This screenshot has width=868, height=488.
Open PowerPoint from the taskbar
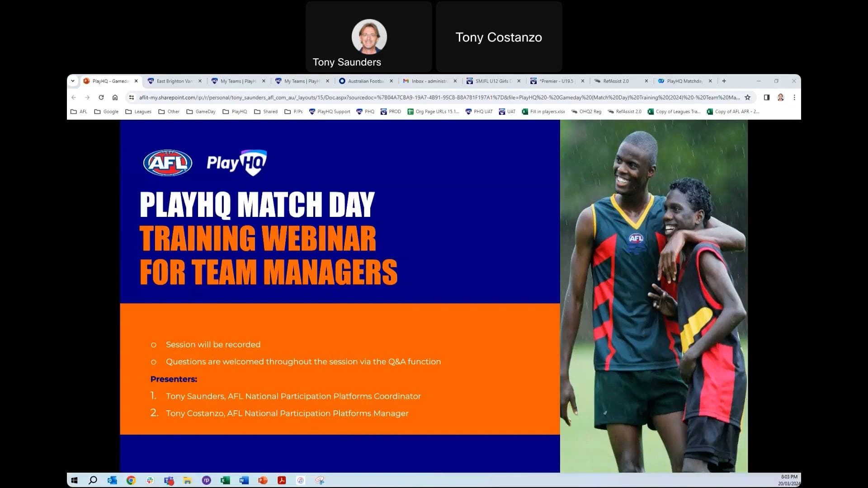[263, 480]
